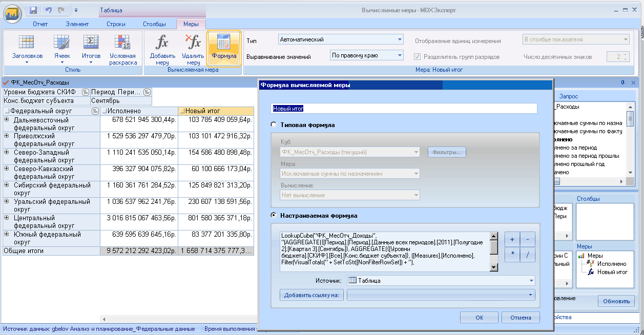Select the Настраиваемая формула radio button

274,216
